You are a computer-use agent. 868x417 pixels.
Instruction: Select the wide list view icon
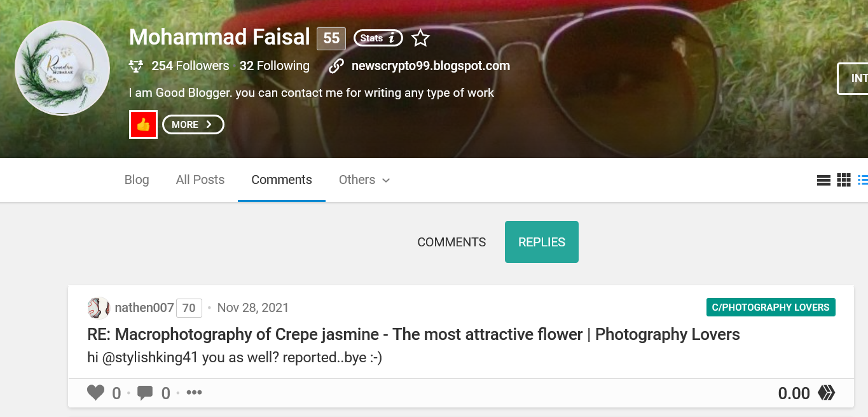(x=823, y=180)
